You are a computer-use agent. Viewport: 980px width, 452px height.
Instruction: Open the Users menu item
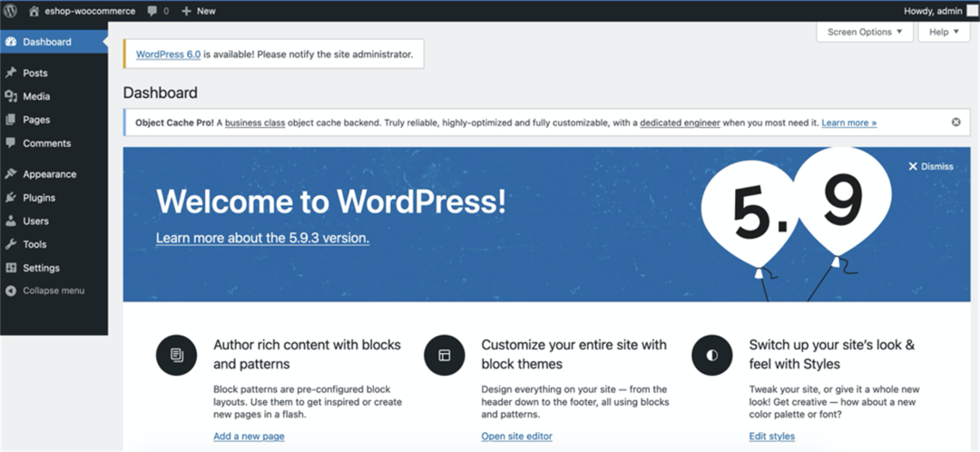point(54,221)
